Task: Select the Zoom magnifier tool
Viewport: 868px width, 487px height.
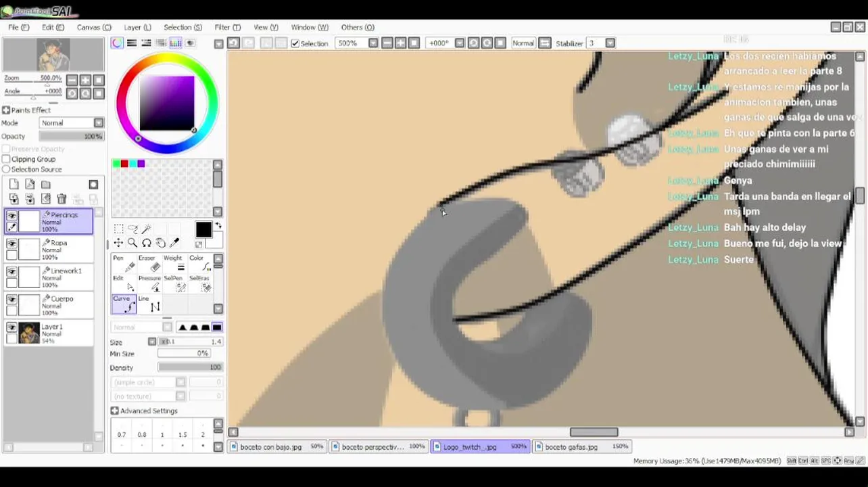Action: click(x=132, y=243)
